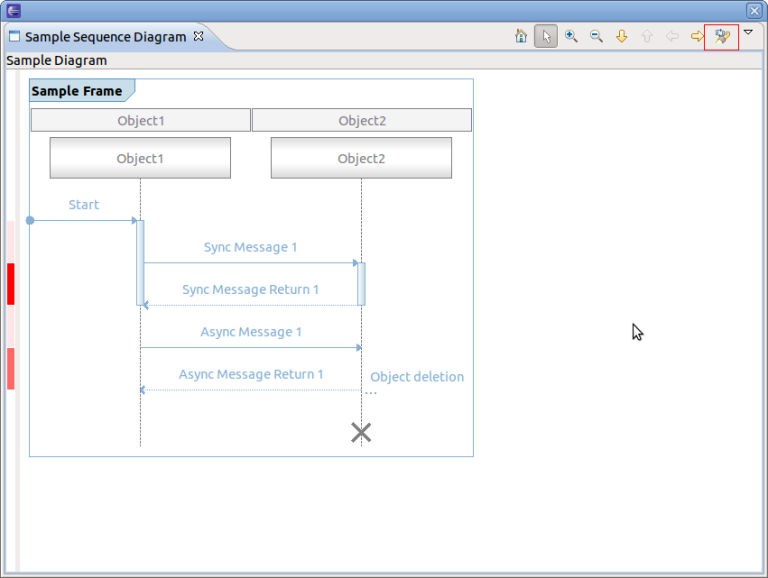The image size is (768, 578).
Task: Click the highlighted toolbar icon in red box
Action: pyautogui.click(x=721, y=37)
